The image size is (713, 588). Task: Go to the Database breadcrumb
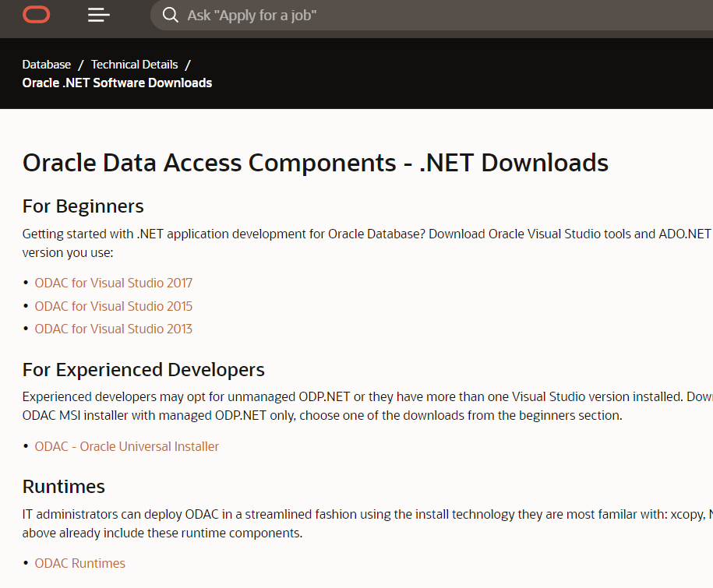tap(47, 65)
